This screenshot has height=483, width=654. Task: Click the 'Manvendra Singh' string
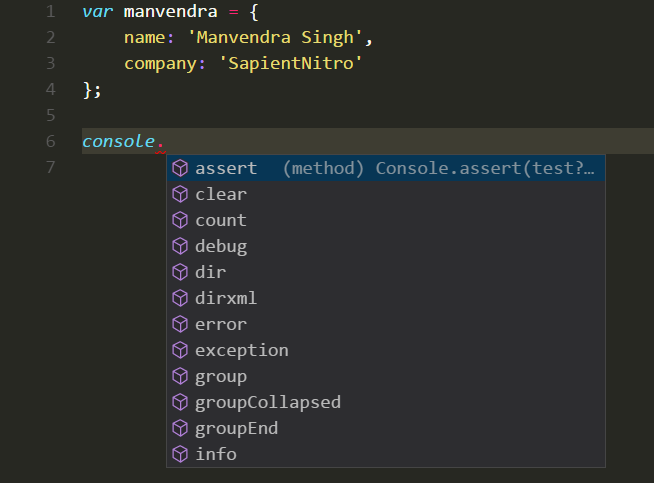coord(275,38)
